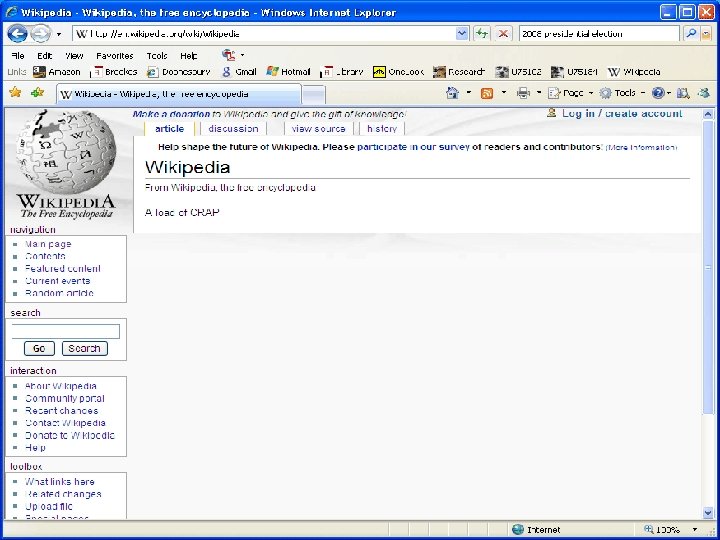The image size is (720, 540).
Task: Click the browser Forward arrow button
Action: click(41, 34)
